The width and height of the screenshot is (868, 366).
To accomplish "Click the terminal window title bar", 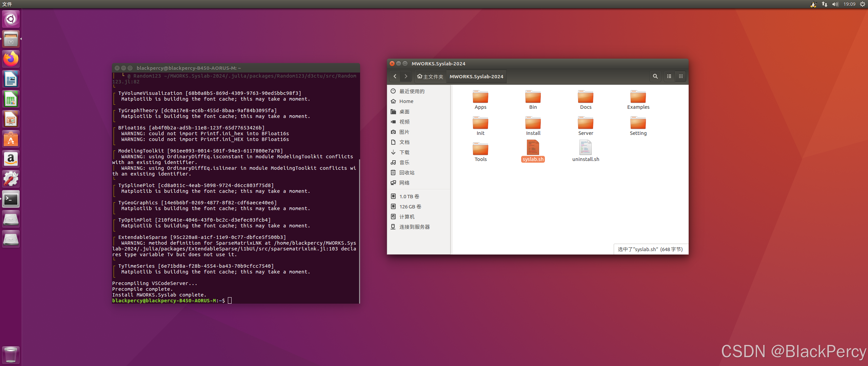I will [x=236, y=68].
